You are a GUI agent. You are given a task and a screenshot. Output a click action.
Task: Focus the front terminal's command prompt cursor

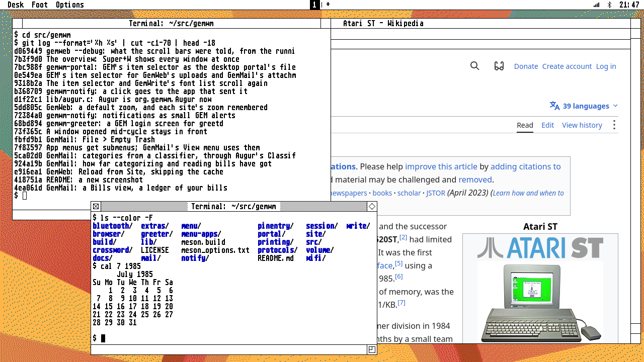103,338
